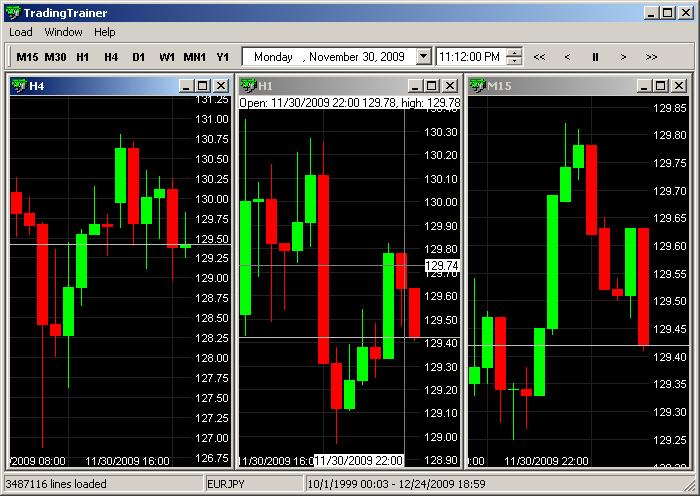Image resolution: width=700 pixels, height=496 pixels.
Task: Open the Help menu
Action: point(104,32)
